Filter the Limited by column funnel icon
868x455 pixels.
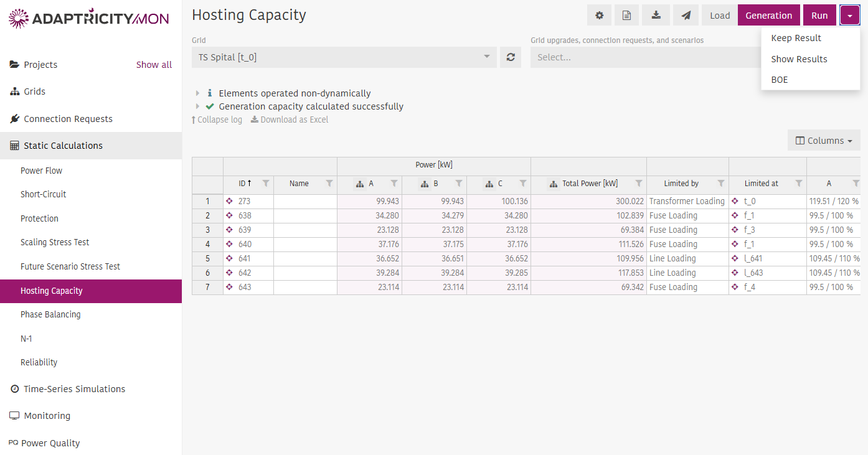pyautogui.click(x=721, y=184)
